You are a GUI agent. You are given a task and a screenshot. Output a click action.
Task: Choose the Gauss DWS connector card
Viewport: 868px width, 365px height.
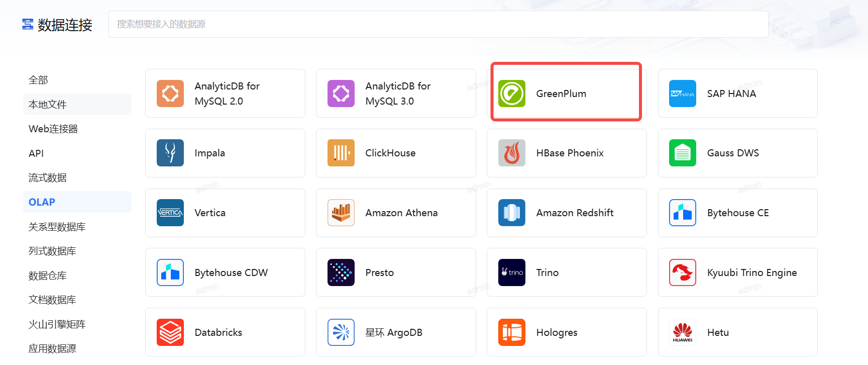(x=737, y=153)
